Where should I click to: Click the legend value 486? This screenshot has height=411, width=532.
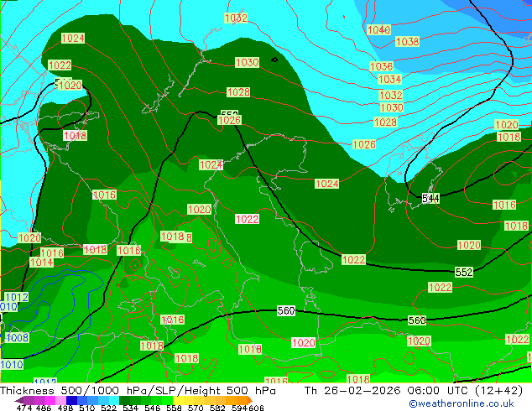pos(44,408)
